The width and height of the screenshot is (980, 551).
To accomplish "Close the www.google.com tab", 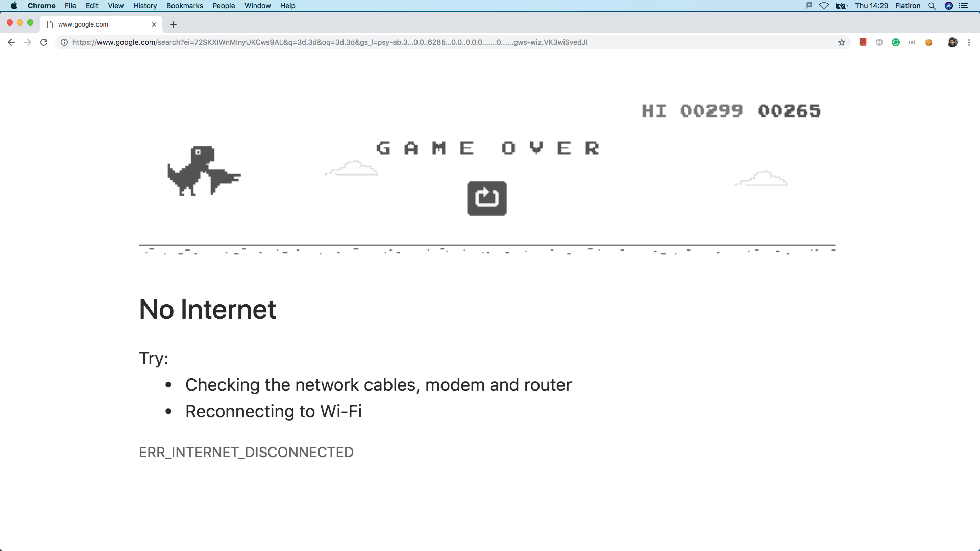I will tap(154, 24).
